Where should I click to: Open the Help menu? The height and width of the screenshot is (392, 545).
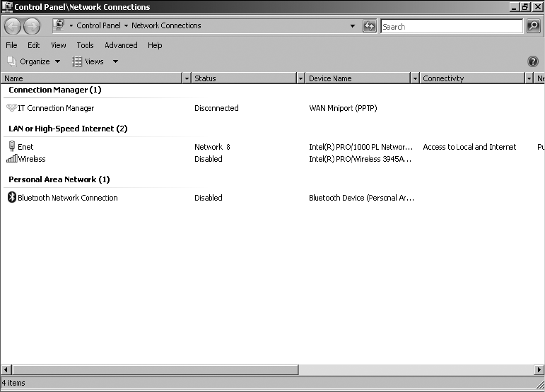pos(155,45)
